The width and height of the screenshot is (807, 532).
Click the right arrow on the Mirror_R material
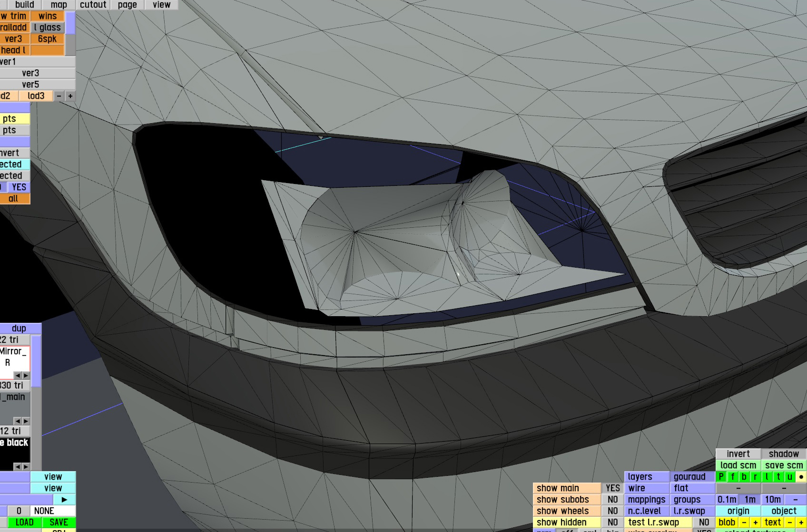tap(26, 376)
